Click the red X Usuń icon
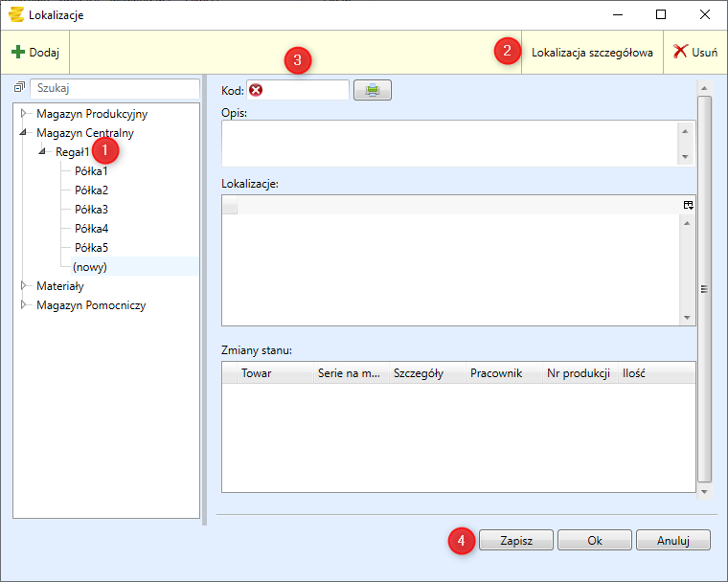 680,53
